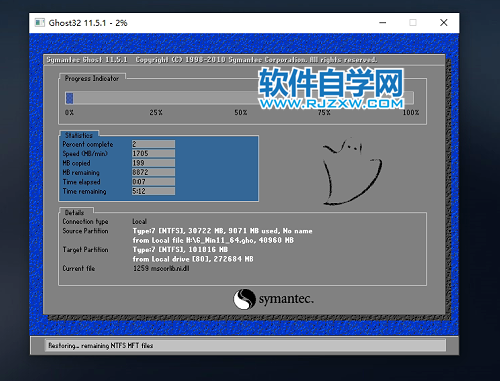The image size is (500, 381).
Task: Click target Type:7 [NTFS], 101816 MB line
Action: [x=180, y=249]
